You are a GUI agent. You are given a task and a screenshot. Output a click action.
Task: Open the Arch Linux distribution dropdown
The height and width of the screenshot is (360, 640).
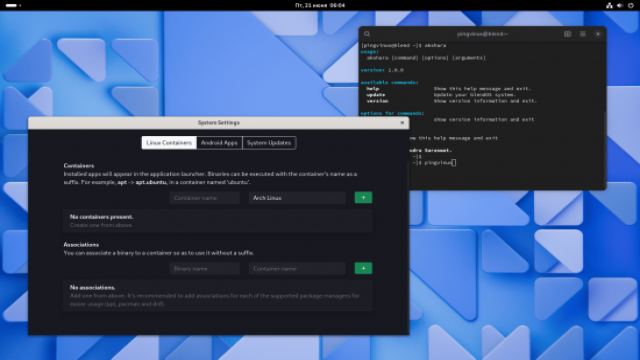297,198
